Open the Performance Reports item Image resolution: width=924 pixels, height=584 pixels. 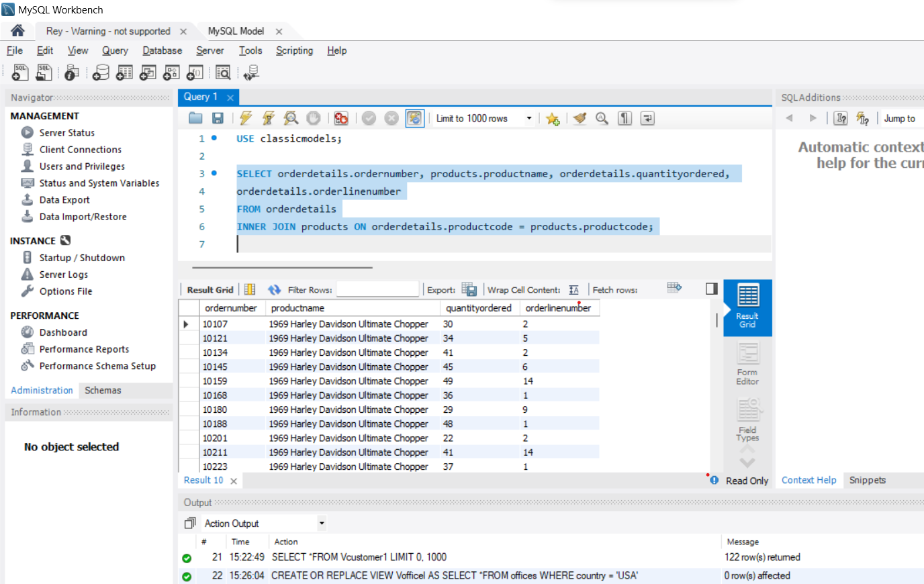pyautogui.click(x=84, y=349)
